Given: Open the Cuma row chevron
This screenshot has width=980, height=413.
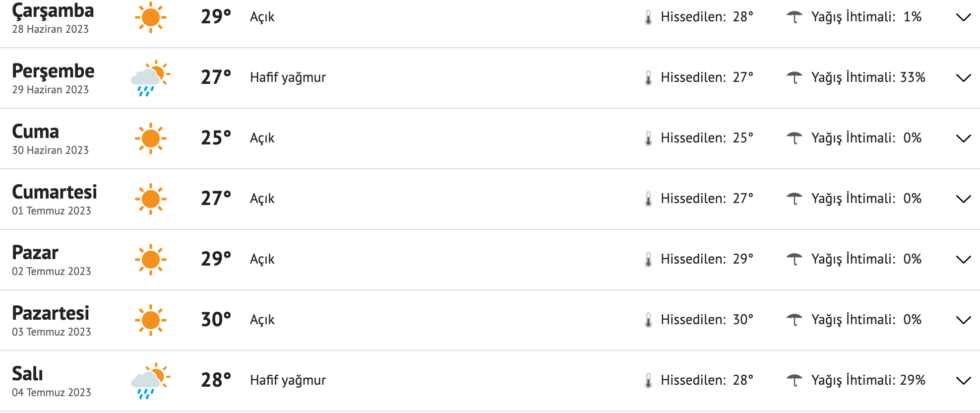Looking at the screenshot, I should click(x=963, y=139).
